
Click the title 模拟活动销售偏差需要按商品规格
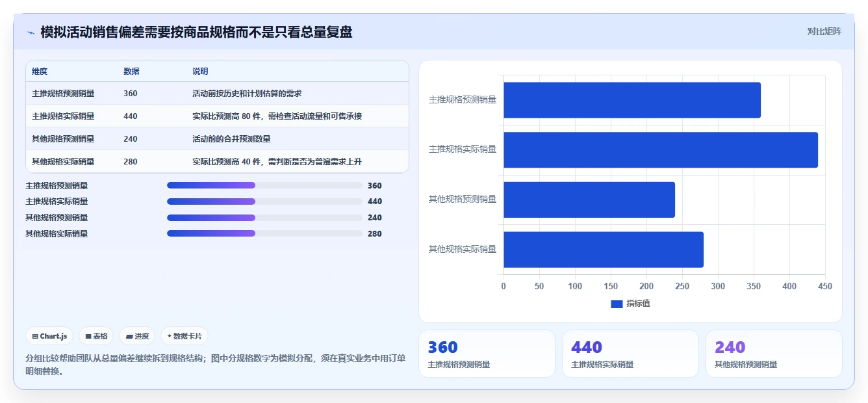tap(196, 32)
